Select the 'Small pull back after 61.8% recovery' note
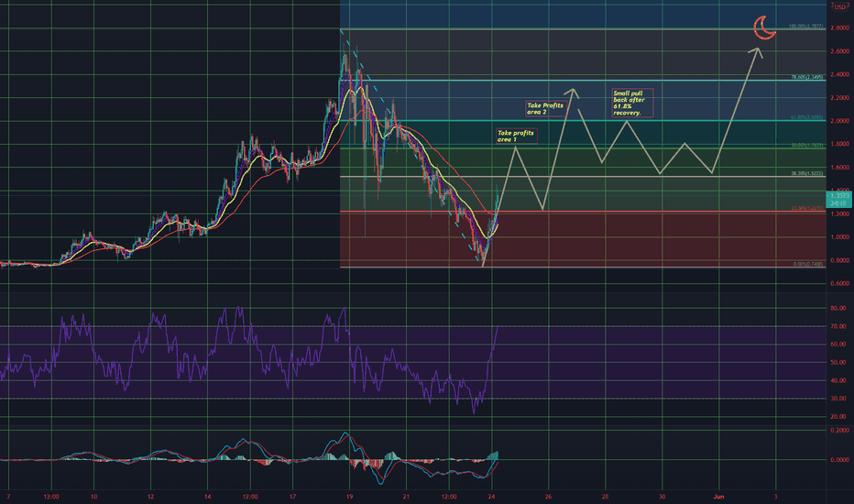The height and width of the screenshot is (504, 854). [631, 103]
